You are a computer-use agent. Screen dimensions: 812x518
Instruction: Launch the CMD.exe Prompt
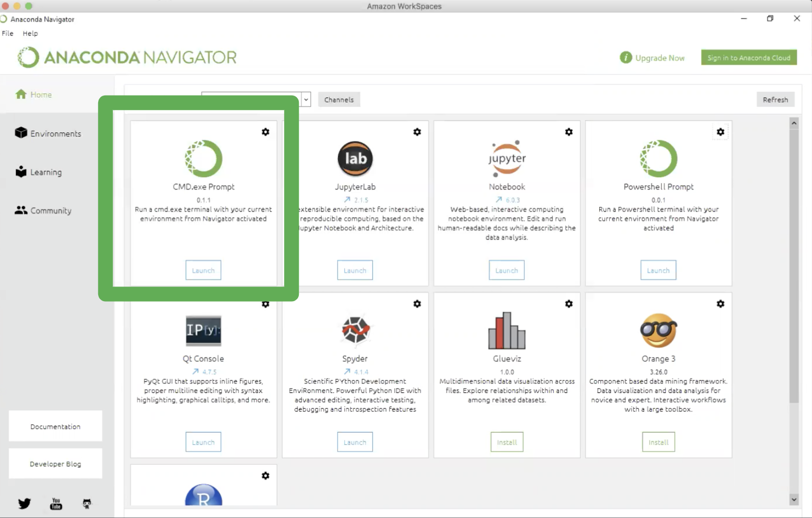203,270
